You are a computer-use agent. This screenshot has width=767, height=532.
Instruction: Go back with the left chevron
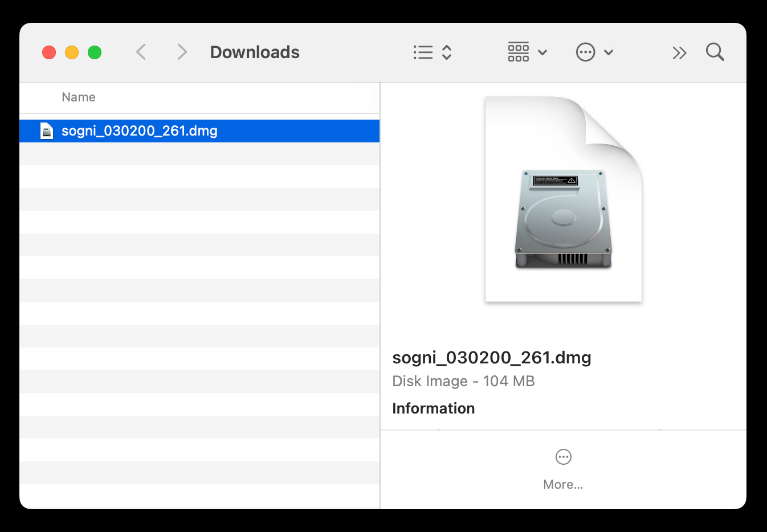[x=141, y=52]
